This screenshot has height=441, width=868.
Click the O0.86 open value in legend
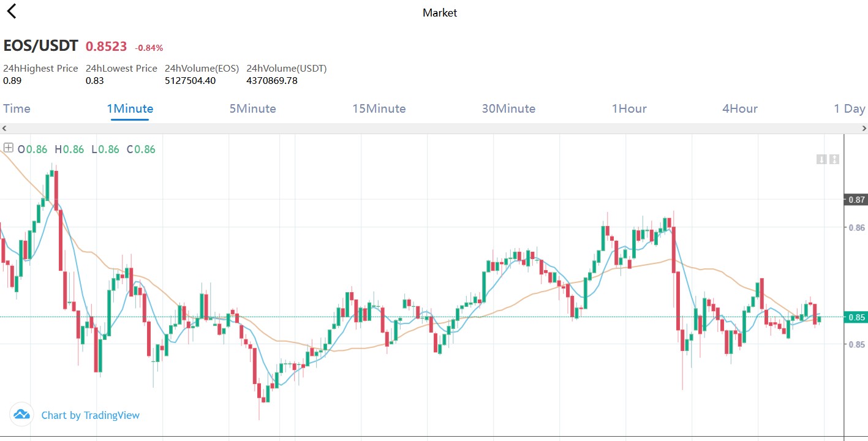click(x=32, y=149)
